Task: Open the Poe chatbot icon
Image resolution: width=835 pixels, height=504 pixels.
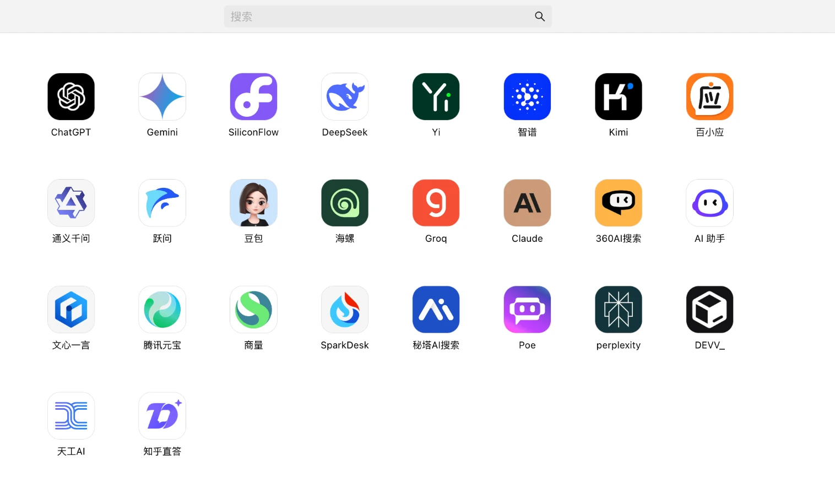Action: click(x=527, y=310)
